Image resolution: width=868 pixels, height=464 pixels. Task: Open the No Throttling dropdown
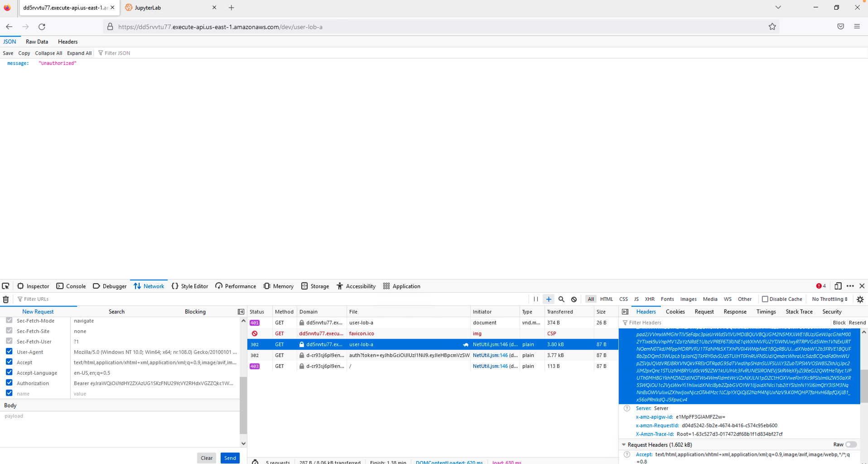point(829,299)
